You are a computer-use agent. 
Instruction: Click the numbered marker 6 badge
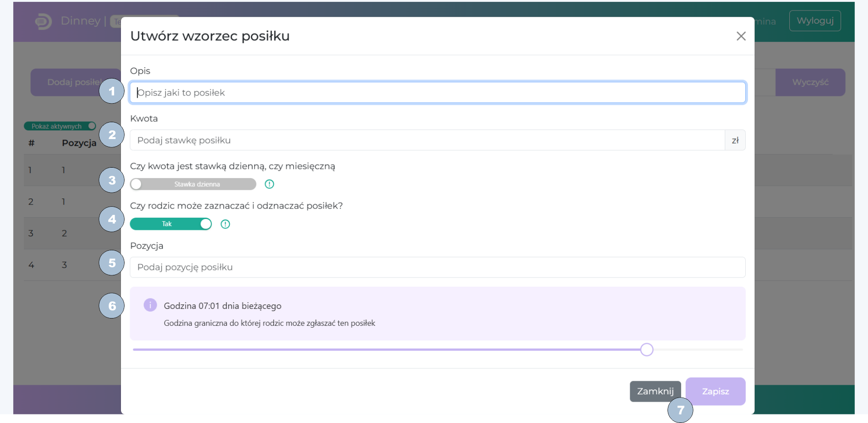point(111,306)
